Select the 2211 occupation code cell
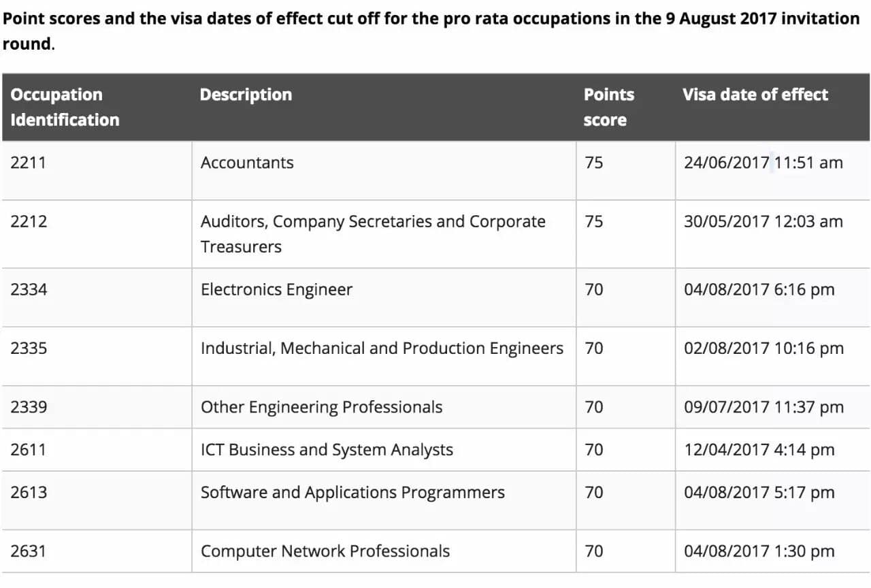This screenshot has width=871, height=588. coord(97,170)
